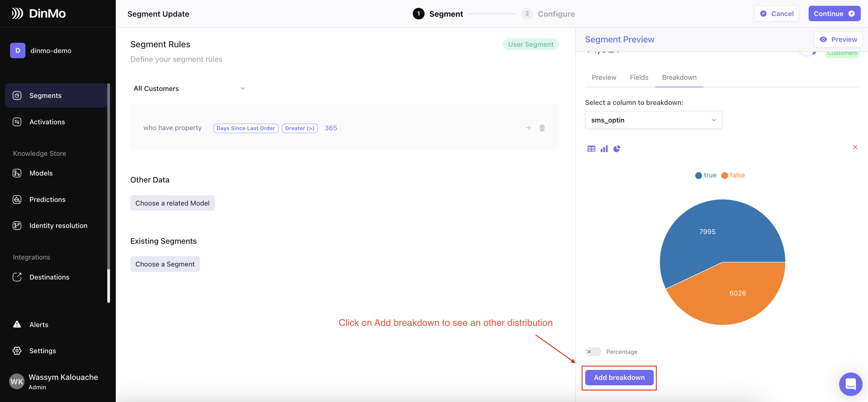The width and height of the screenshot is (868, 402).
Task: Select the pie chart view icon
Action: [x=617, y=149]
